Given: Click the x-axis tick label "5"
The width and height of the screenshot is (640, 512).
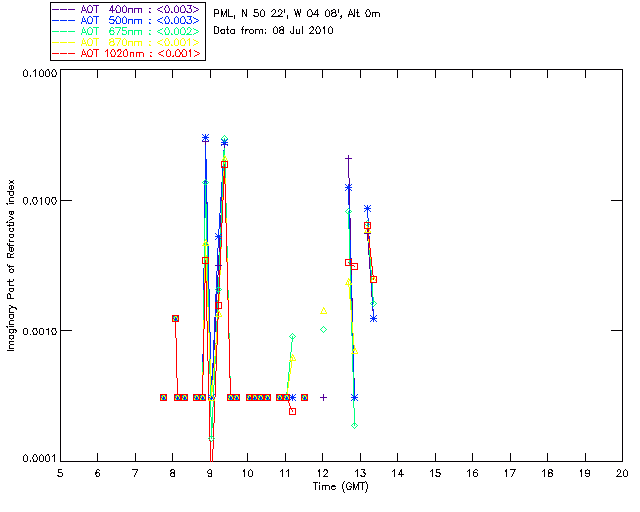Looking at the screenshot, I should tap(60, 473).
